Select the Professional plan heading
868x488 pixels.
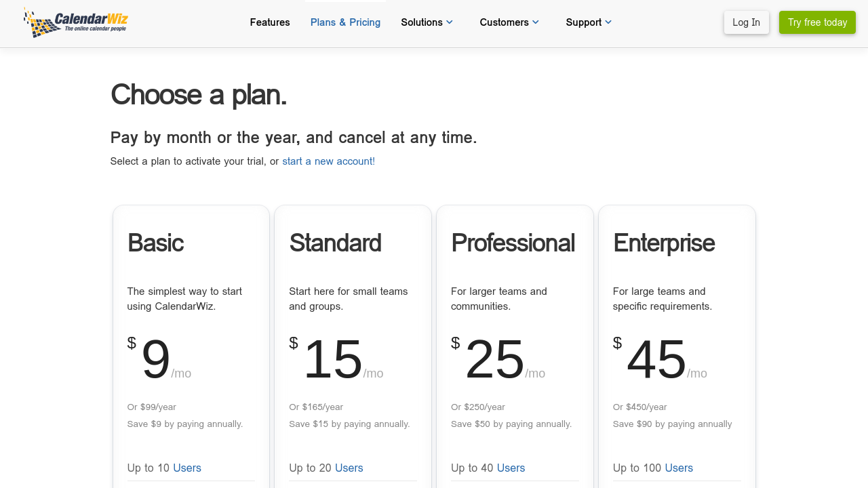click(513, 243)
